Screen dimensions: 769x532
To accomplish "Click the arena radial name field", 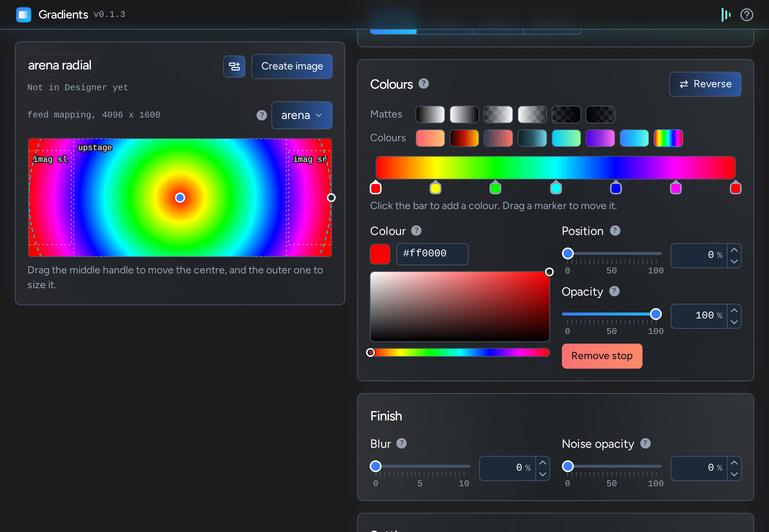I will click(x=60, y=65).
